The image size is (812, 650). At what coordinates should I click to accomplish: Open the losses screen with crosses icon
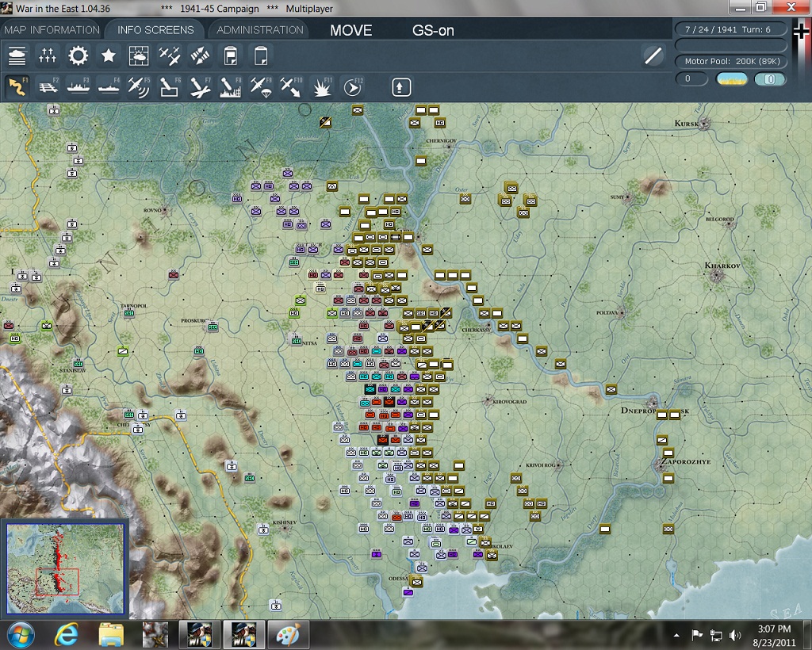(47, 55)
